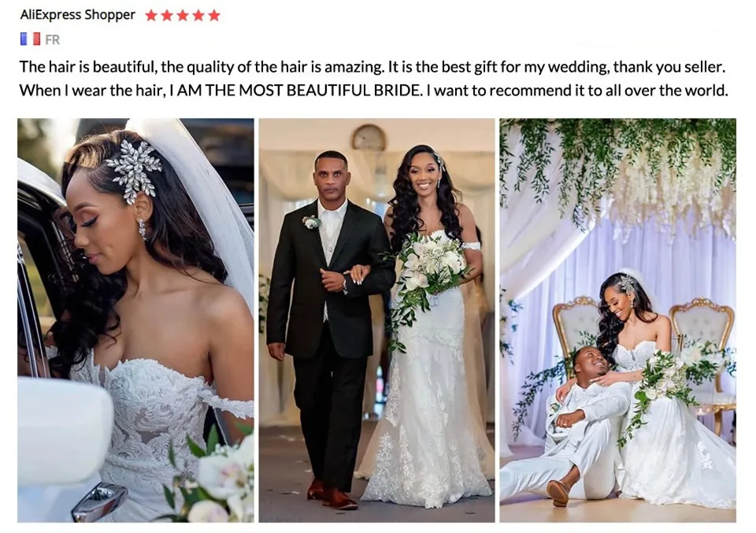The height and width of the screenshot is (533, 756).
Task: Open the AliExpress Shopper reviewer name
Action: (78, 15)
